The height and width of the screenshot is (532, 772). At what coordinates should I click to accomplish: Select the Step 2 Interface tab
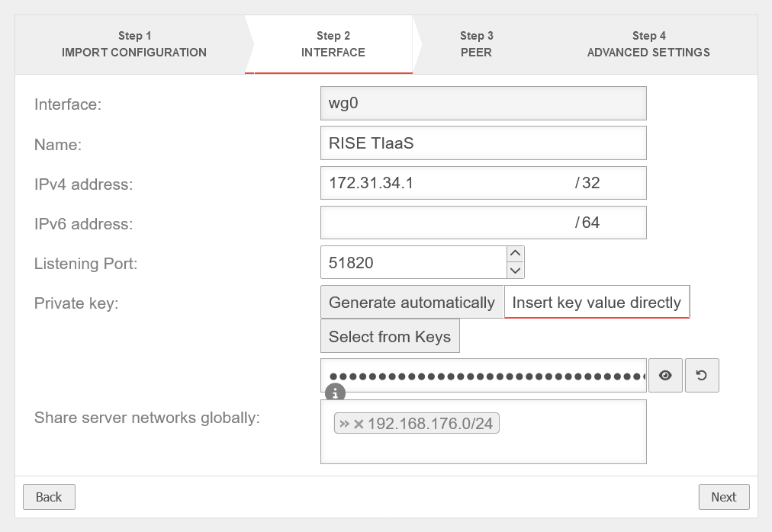click(x=333, y=44)
